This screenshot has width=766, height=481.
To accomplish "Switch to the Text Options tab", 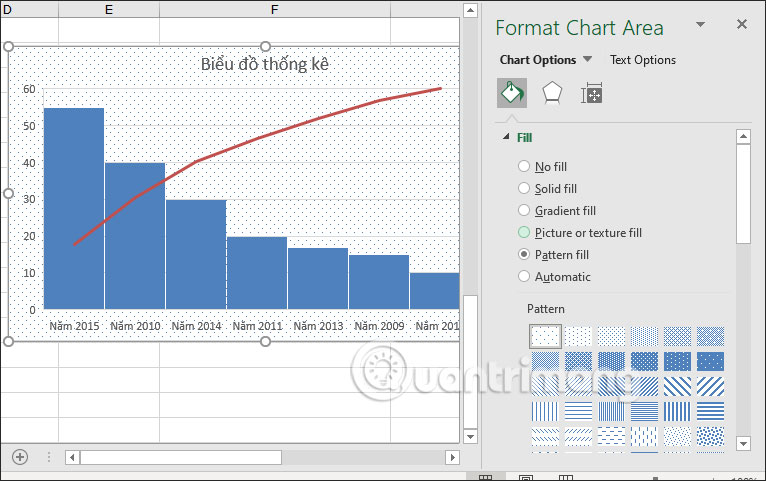I will pyautogui.click(x=643, y=60).
